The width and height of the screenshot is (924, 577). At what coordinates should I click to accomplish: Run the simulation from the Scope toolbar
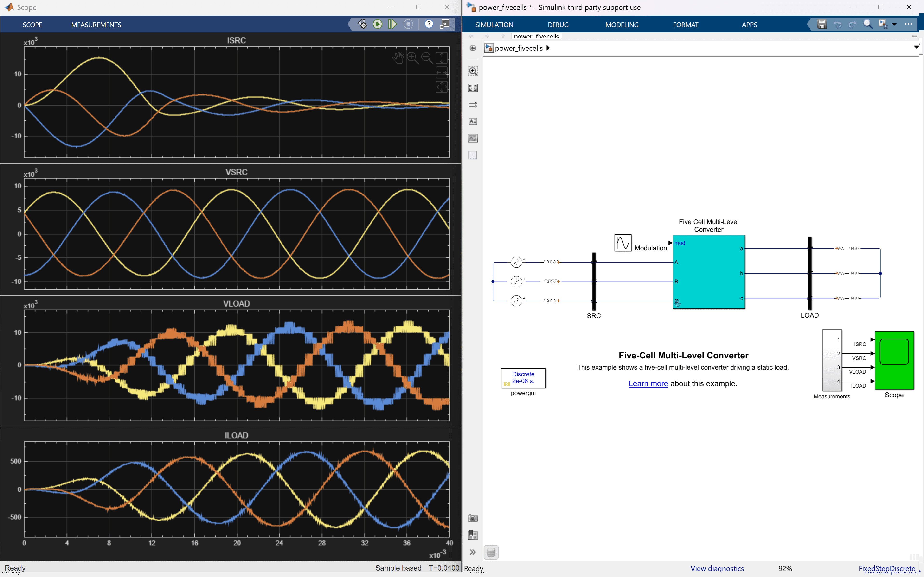(x=378, y=24)
